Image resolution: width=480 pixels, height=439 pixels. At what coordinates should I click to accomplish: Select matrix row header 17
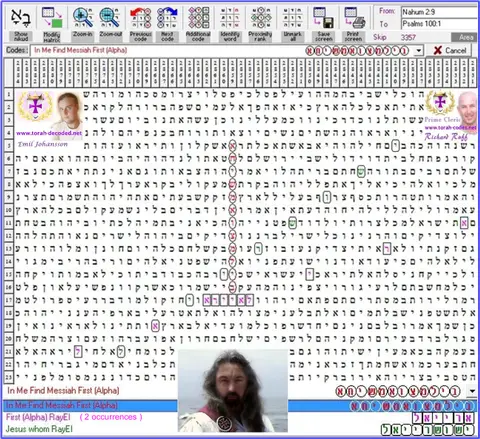9,300
